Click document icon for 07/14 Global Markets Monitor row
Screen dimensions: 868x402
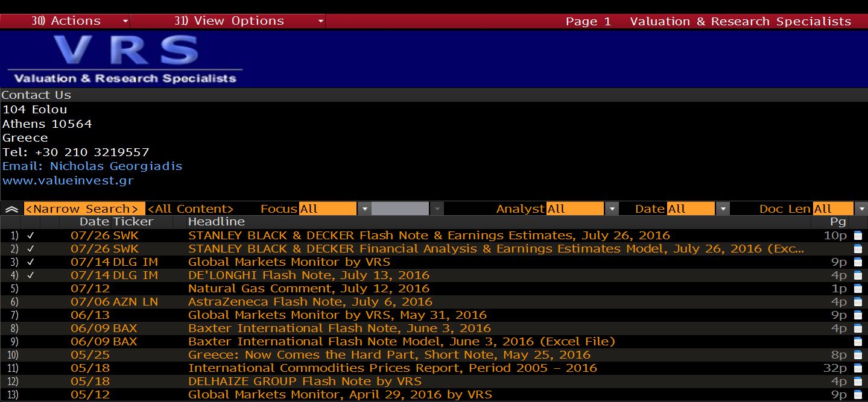pos(858,262)
